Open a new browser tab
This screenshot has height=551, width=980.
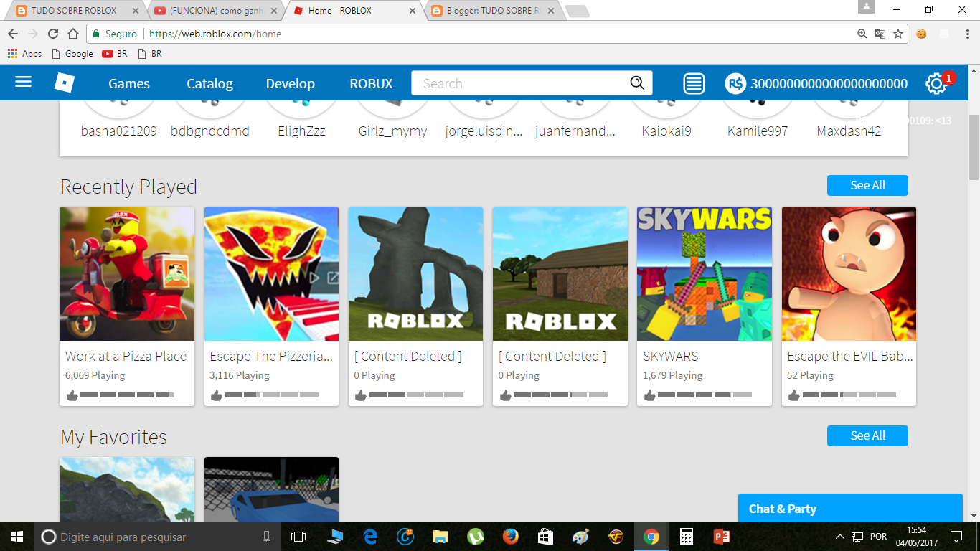point(577,11)
